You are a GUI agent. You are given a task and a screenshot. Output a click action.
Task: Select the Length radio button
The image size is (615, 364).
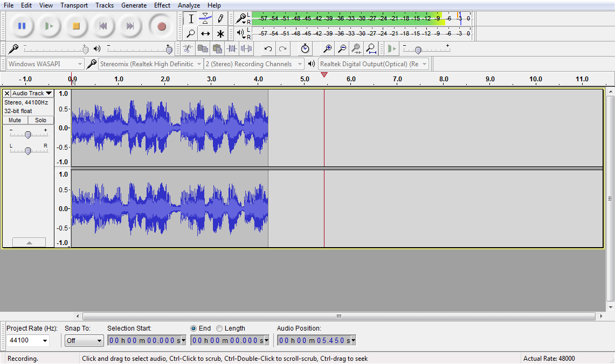tap(219, 328)
